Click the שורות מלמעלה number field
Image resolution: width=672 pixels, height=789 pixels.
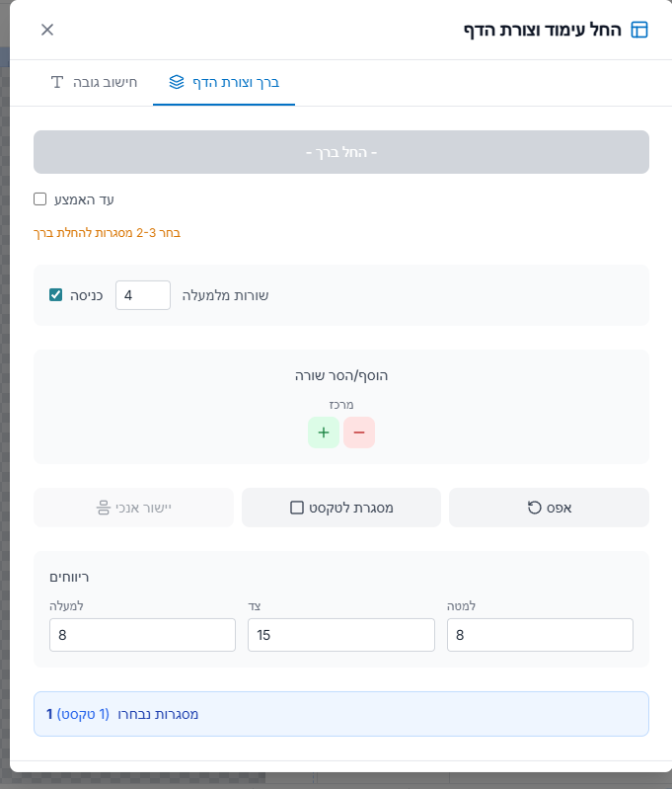coord(143,294)
